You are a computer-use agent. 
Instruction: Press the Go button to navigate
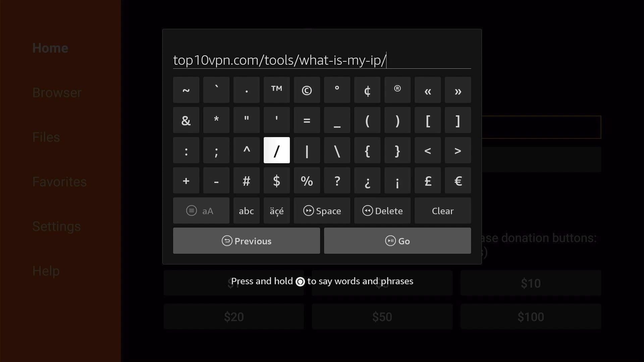397,241
